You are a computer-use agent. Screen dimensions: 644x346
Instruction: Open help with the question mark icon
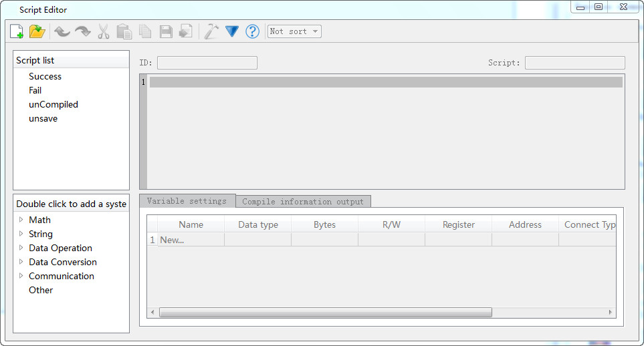coord(252,31)
